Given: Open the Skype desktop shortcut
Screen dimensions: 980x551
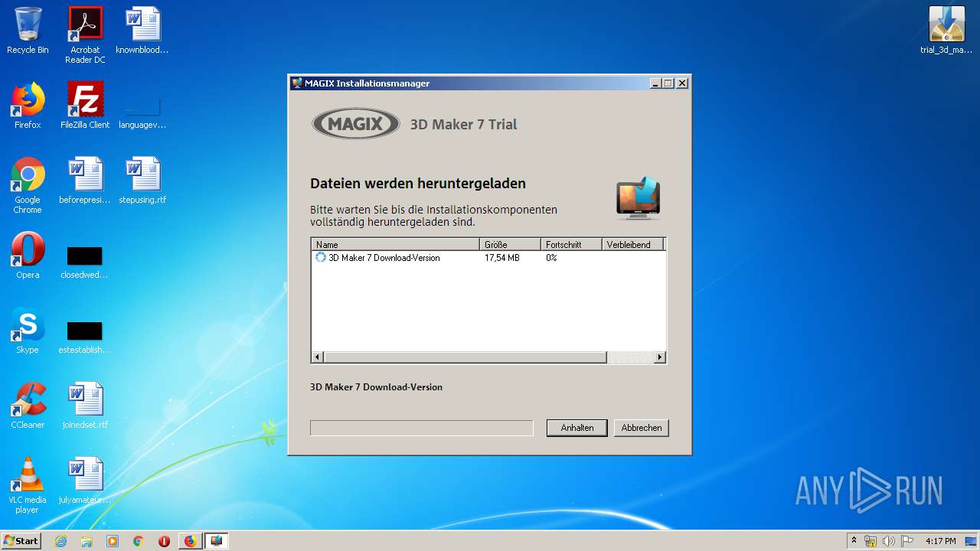Looking at the screenshot, I should [x=28, y=331].
